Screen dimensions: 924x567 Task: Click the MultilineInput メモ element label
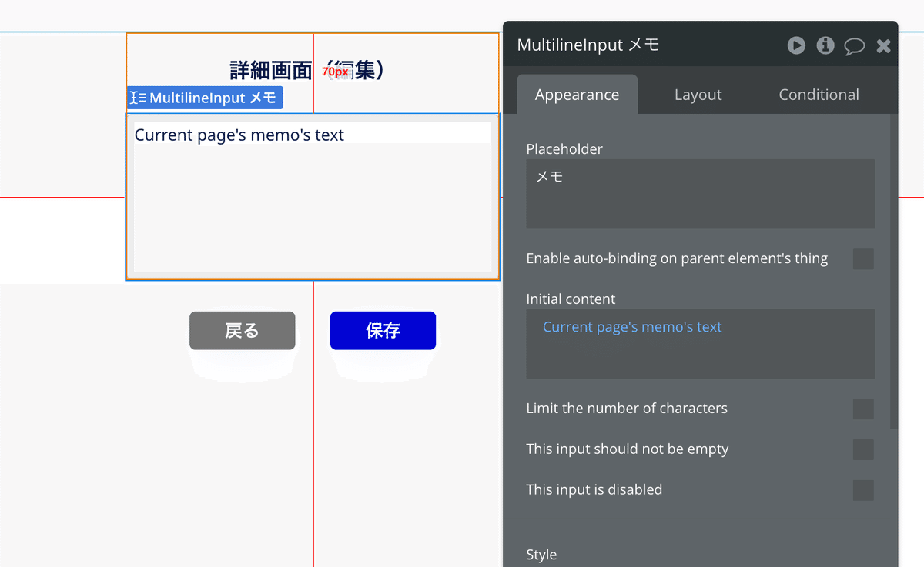pos(206,98)
